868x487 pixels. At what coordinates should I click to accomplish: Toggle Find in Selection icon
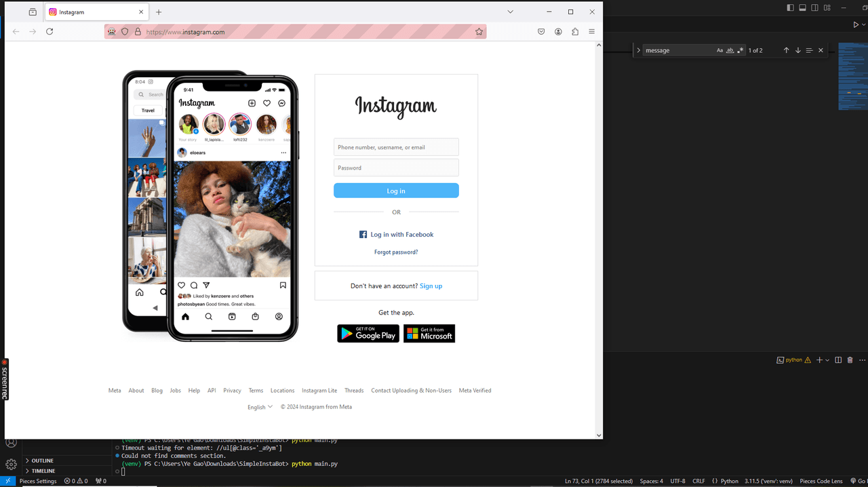point(809,50)
